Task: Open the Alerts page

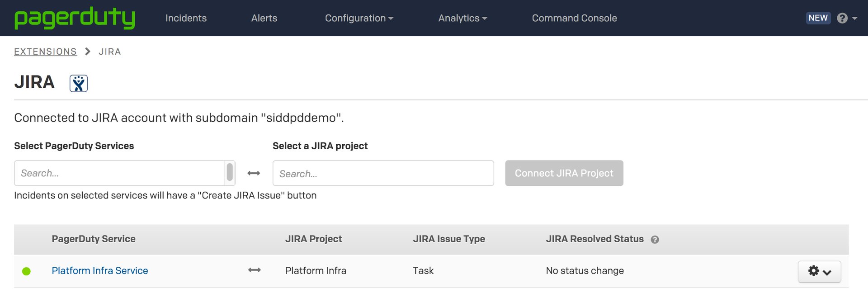Action: tap(264, 18)
